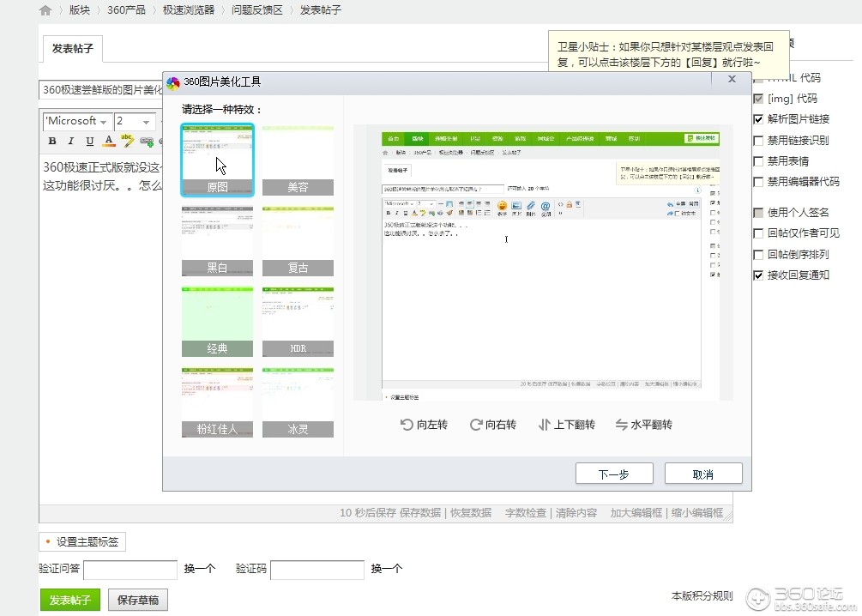Image resolution: width=862 pixels, height=616 pixels.
Task: Flip image horizontally with 水平翻转
Action: click(x=643, y=425)
